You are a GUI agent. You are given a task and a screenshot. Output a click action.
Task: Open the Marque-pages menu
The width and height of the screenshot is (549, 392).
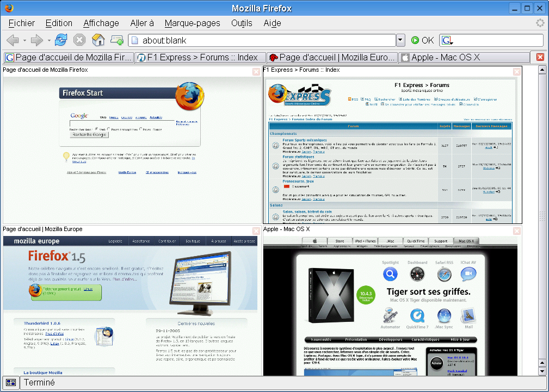(x=192, y=23)
